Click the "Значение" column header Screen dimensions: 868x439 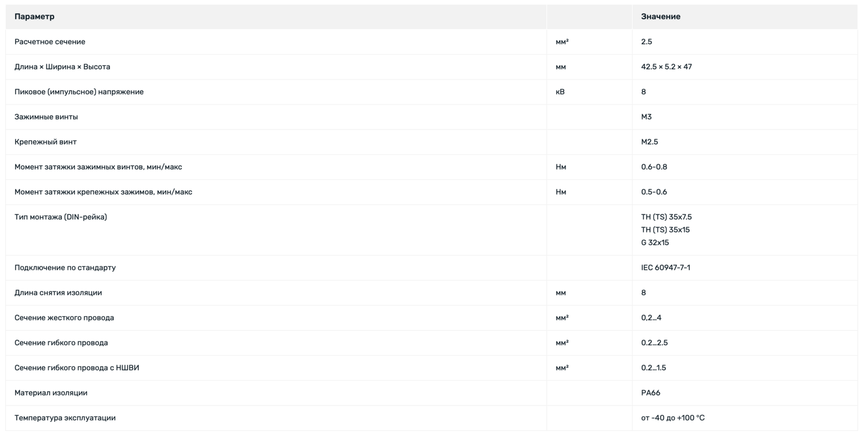pos(660,17)
